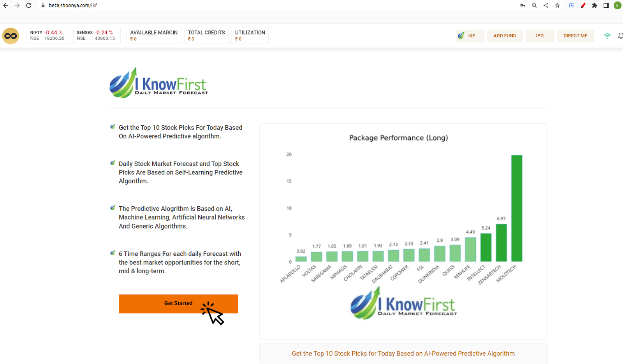View Utilization details
The image size is (623, 364).
[250, 35]
